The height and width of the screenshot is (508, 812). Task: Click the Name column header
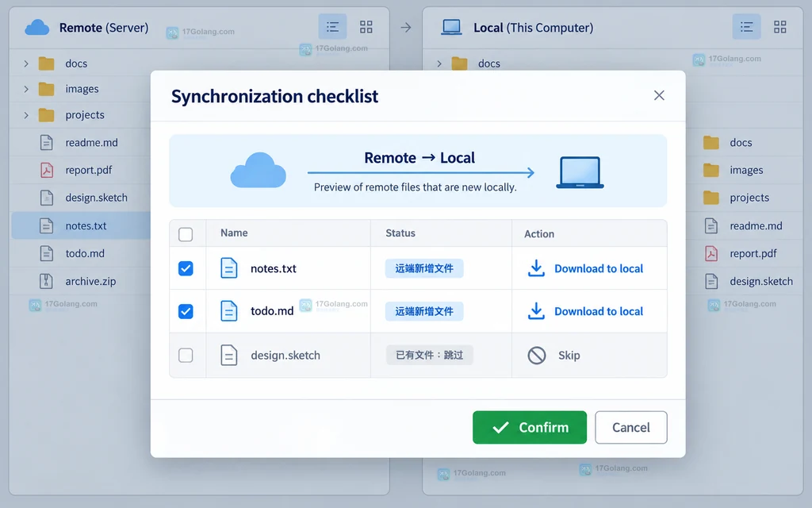234,233
